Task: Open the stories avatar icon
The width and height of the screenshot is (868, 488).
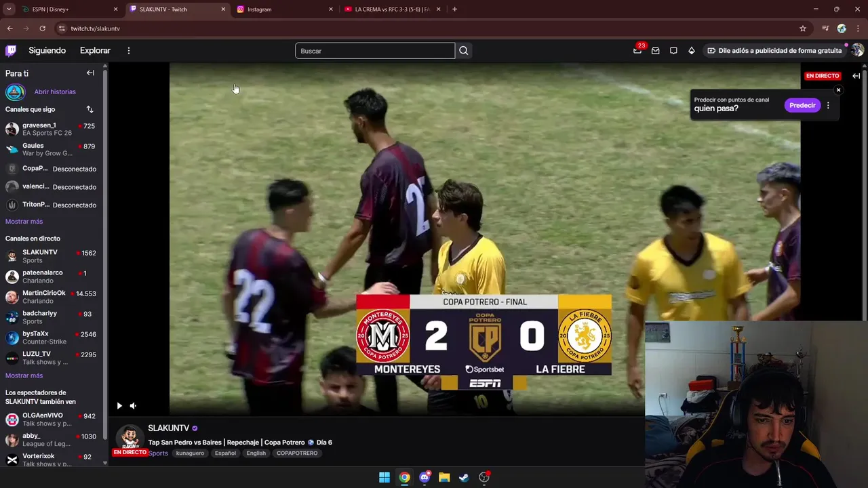Action: coord(15,91)
